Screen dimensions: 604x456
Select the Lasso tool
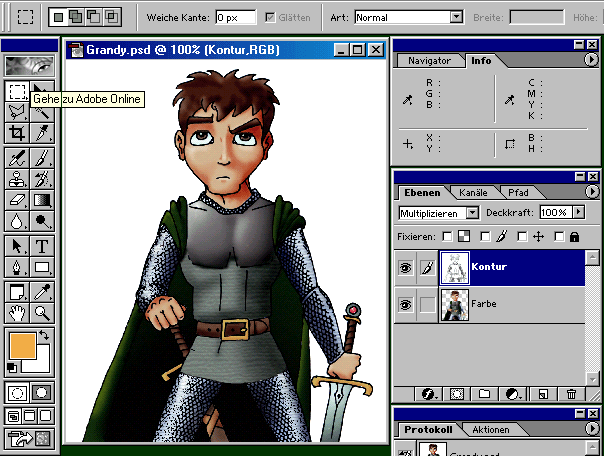17,112
